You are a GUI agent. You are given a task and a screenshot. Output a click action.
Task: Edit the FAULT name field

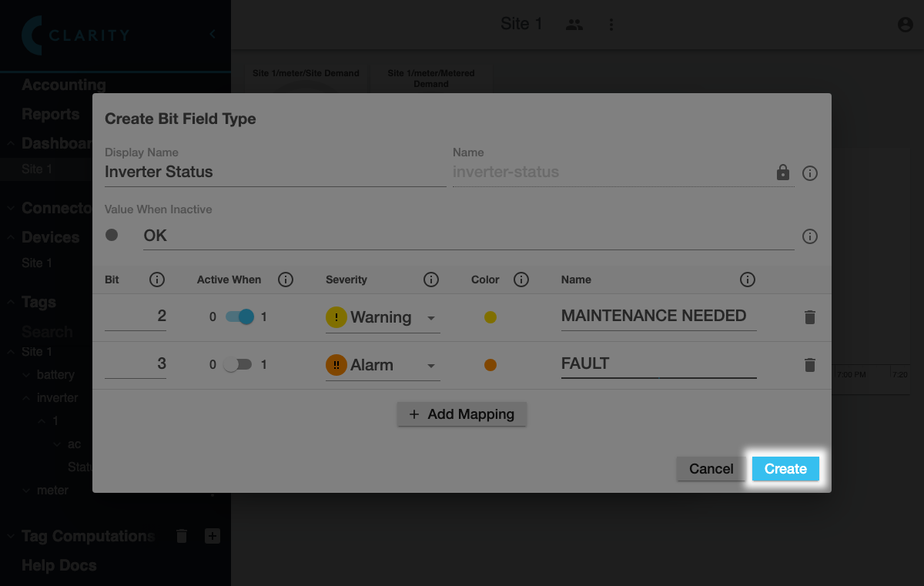658,363
